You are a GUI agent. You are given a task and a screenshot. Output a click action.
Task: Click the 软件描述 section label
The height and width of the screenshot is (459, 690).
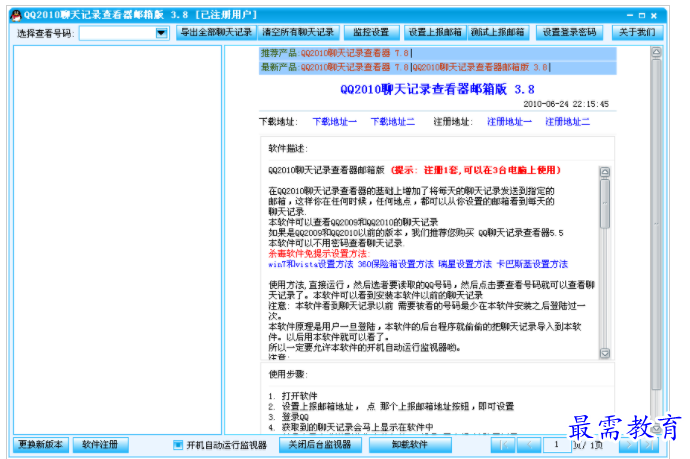click(x=288, y=148)
